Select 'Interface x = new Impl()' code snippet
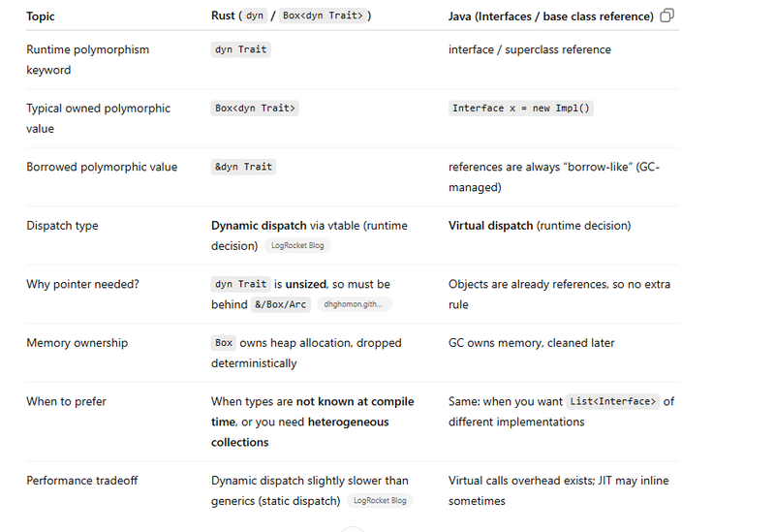 (x=521, y=109)
